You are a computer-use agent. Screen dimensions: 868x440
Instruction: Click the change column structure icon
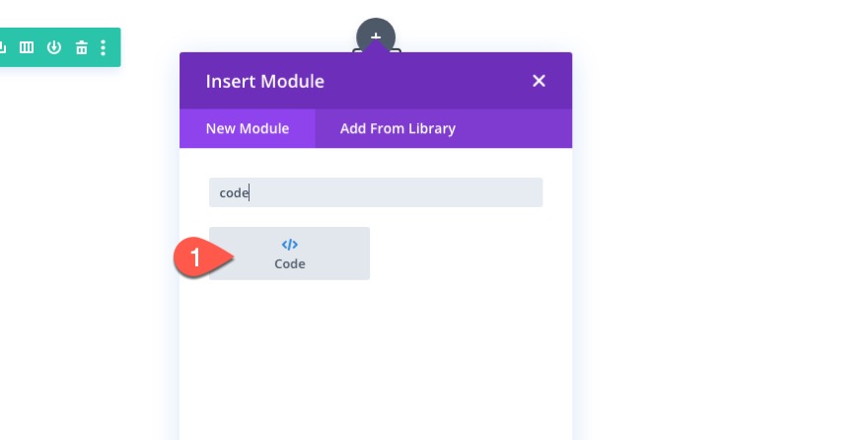(28, 47)
